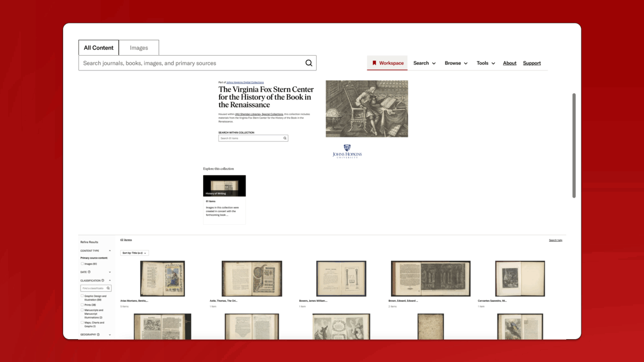
Task: Enable the Images (61) checkbox
Action: pyautogui.click(x=82, y=264)
